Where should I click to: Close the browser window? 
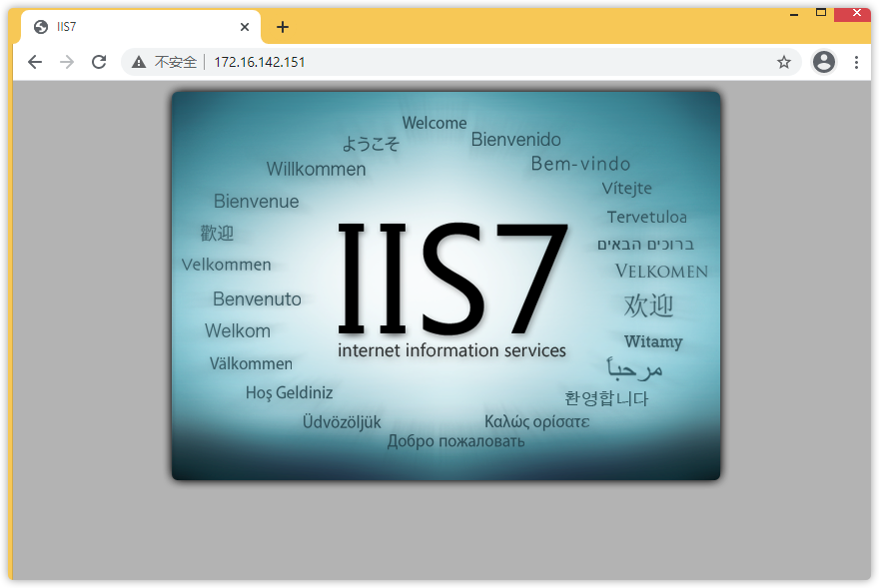pyautogui.click(x=855, y=13)
